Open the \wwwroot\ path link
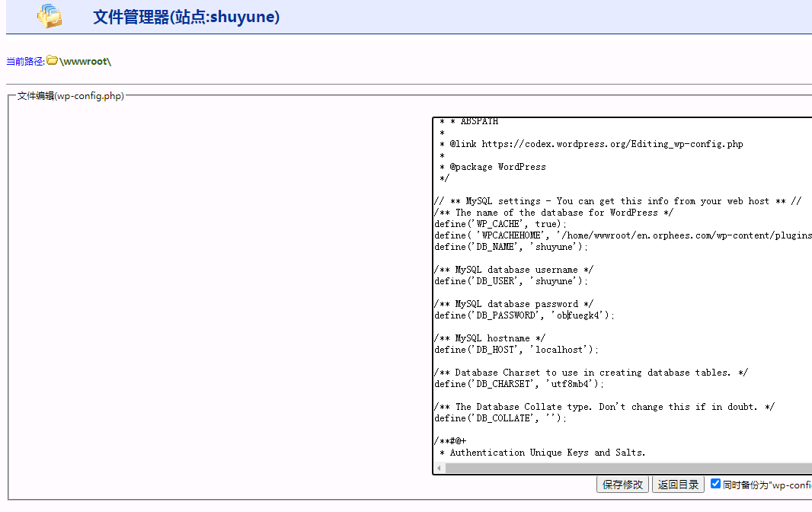Image resolution: width=812 pixels, height=512 pixels. pos(85,61)
